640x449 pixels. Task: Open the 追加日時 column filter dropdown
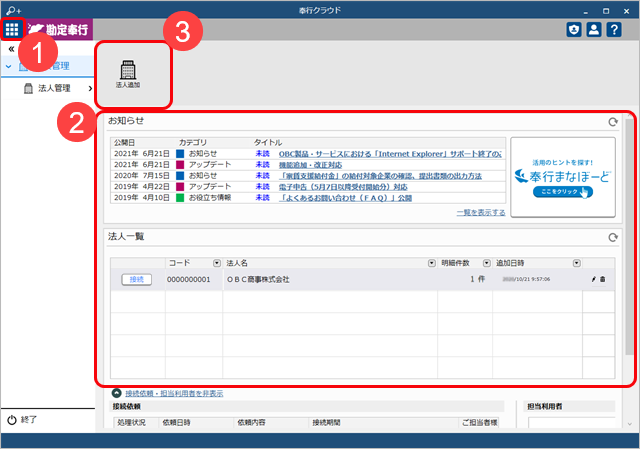(x=576, y=263)
